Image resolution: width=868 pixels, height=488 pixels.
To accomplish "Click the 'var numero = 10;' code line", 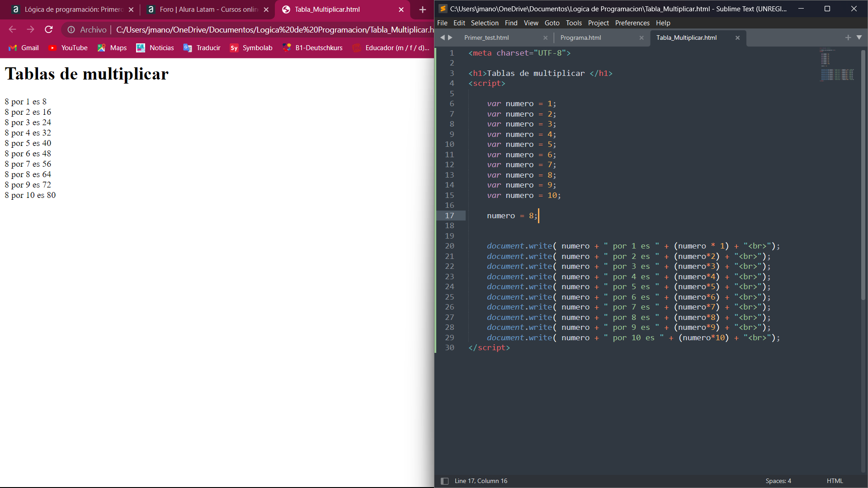I will 524,196.
